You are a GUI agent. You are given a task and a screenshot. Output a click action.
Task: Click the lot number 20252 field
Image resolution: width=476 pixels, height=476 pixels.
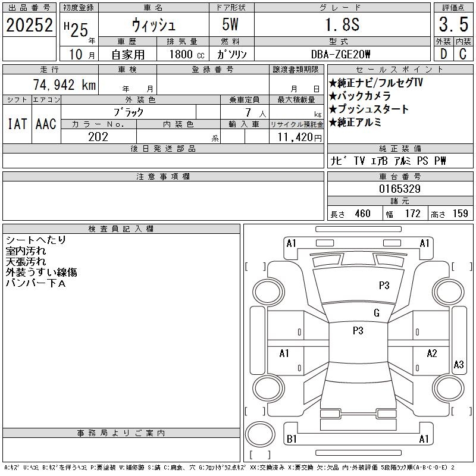click(29, 25)
